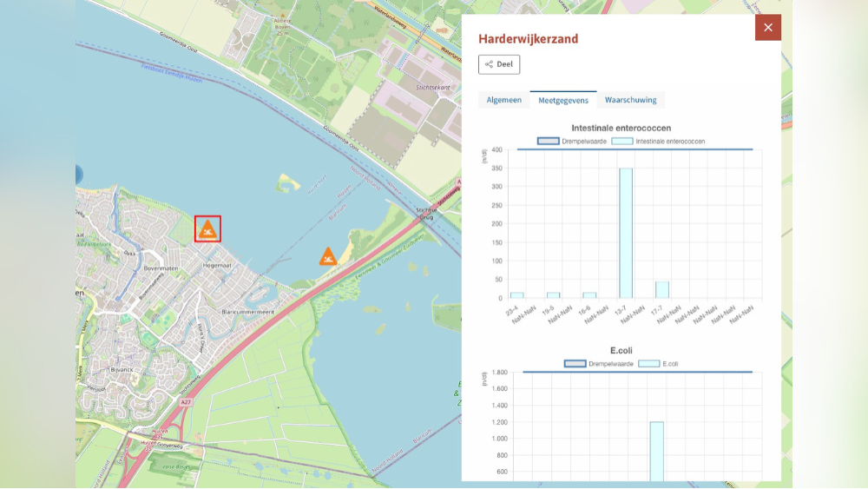Screen dimensions: 868x489
Task: Click the Hogemaat map label
Action: coord(216,265)
